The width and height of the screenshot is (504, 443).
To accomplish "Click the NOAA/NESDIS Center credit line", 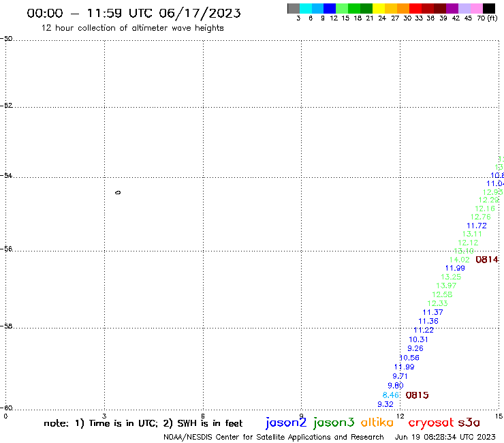I will click(274, 437).
